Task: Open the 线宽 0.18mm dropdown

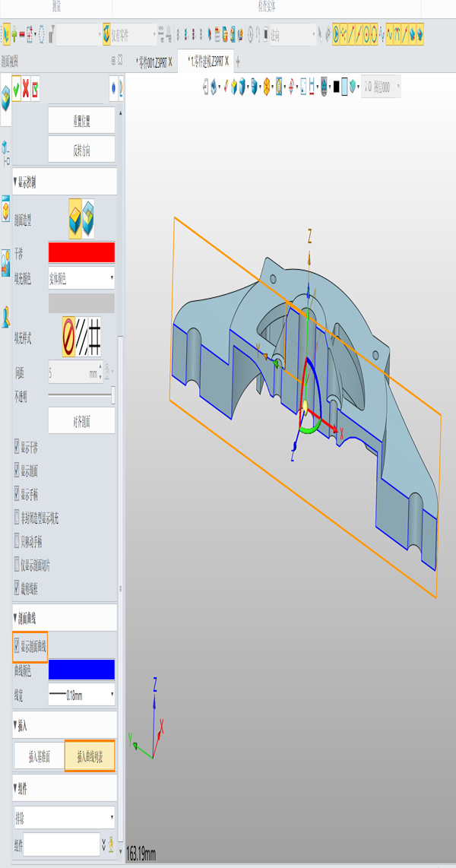Action: [81, 695]
